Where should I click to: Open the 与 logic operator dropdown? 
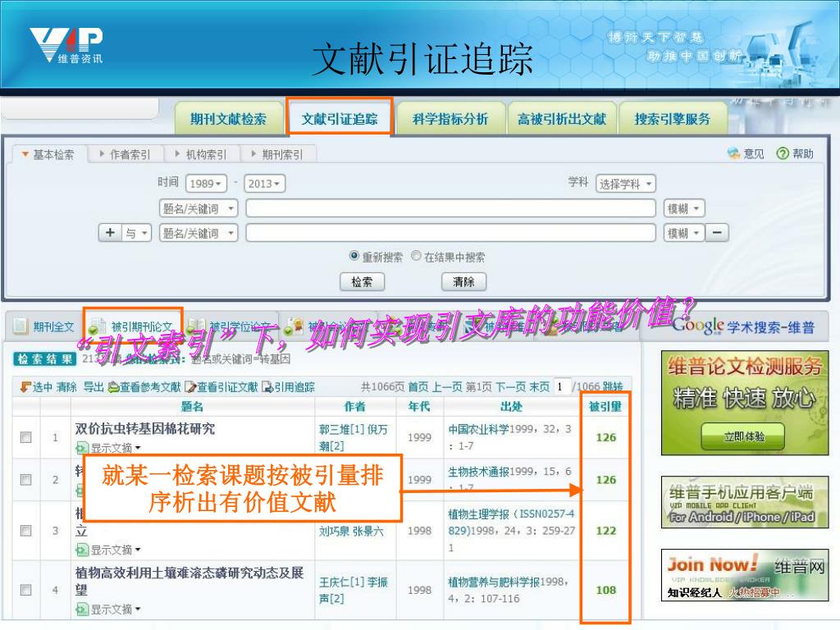pyautogui.click(x=137, y=233)
